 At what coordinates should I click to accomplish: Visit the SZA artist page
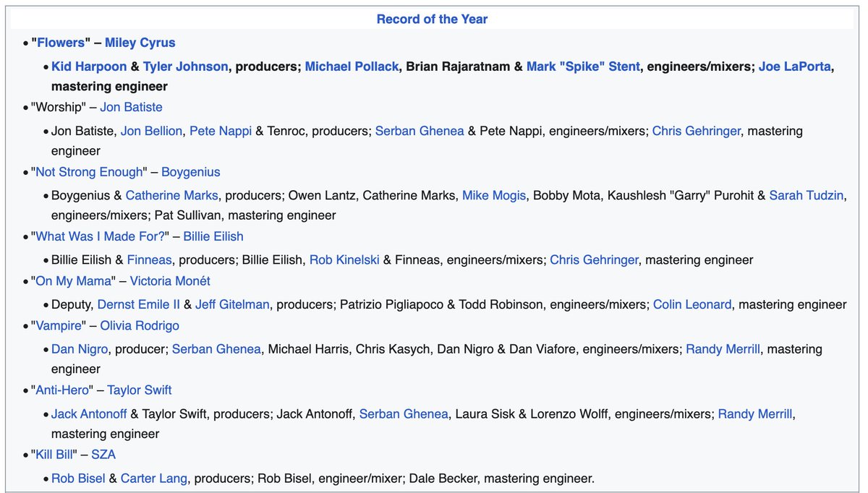click(x=103, y=455)
